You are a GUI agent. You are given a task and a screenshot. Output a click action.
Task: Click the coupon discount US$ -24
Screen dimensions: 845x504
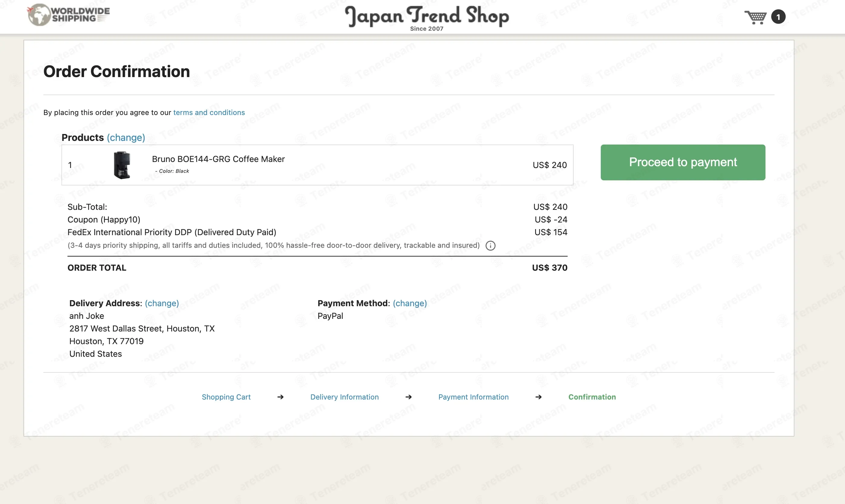(x=551, y=220)
